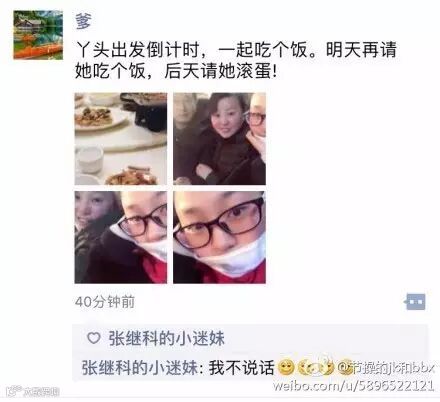Open the group selfie photo with three people
Screen dimensions: 440x402
[219, 139]
